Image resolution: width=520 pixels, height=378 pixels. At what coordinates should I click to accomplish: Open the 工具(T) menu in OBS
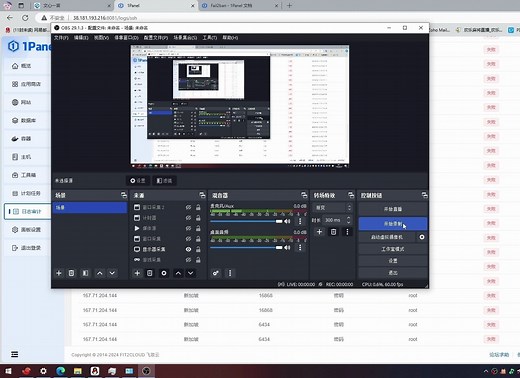tap(210, 38)
